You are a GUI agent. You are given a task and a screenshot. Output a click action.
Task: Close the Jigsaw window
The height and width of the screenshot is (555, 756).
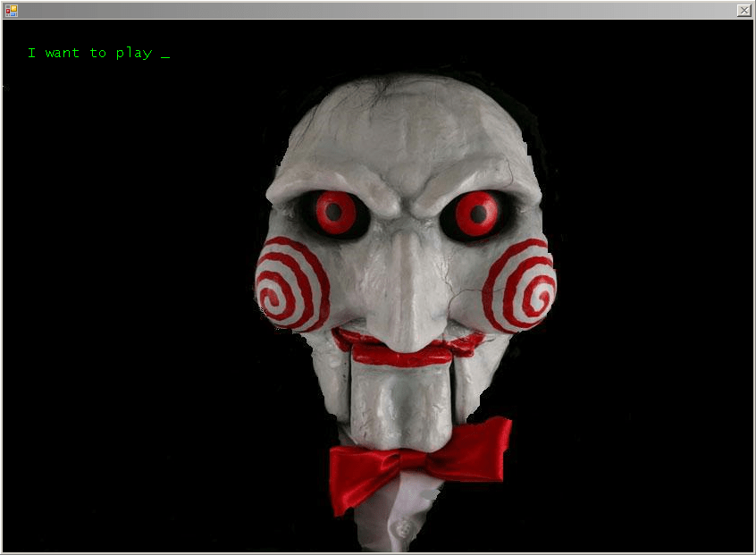(743, 9)
